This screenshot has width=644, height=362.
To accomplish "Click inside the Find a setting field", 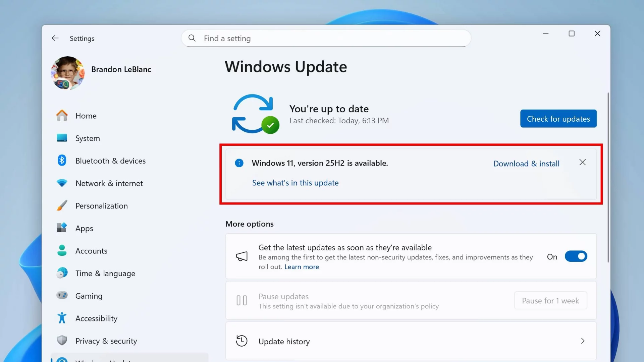I will pyautogui.click(x=325, y=38).
